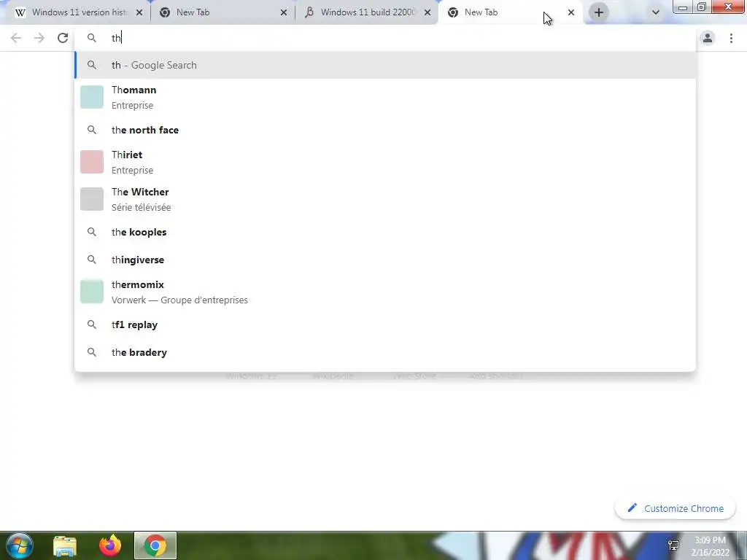Close the second tab, a New Tab
Viewport: 747px width, 560px height.
pyautogui.click(x=284, y=13)
